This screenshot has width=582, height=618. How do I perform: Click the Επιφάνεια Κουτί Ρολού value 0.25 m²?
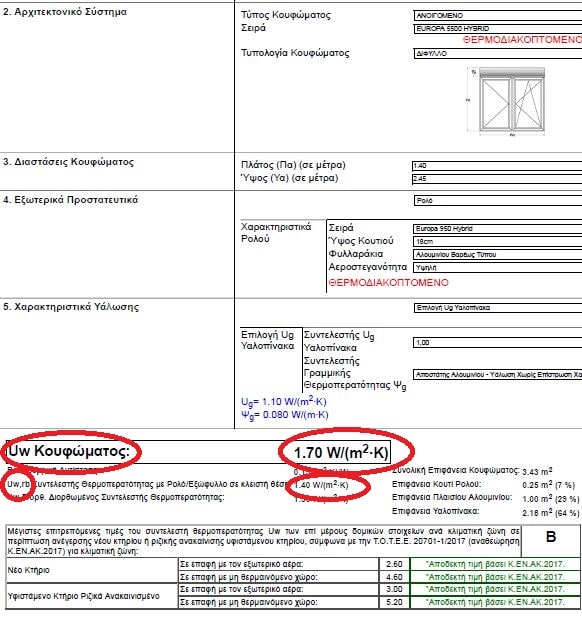click(x=549, y=485)
